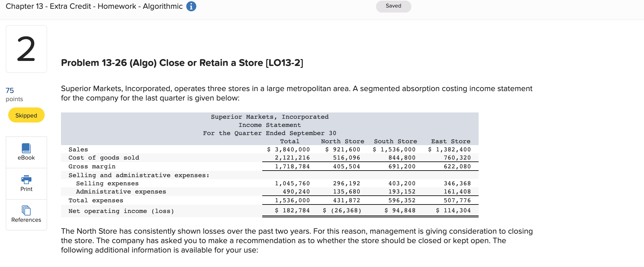Click the Print label text
The height and width of the screenshot is (267, 644).
pos(26,189)
